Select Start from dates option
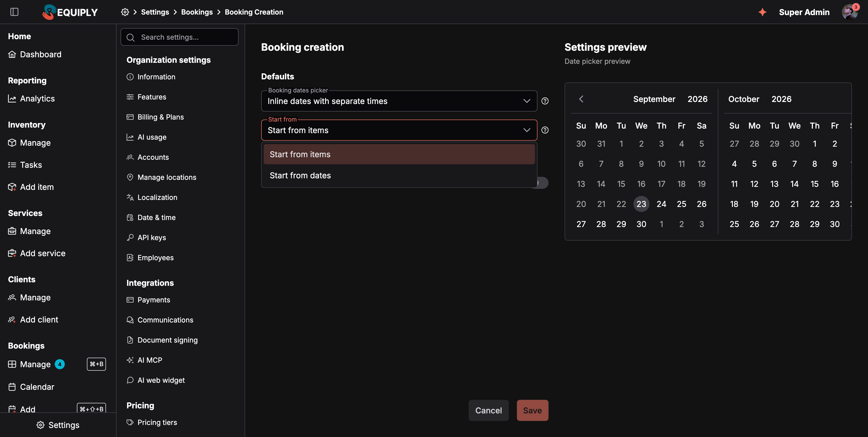868x437 pixels. click(399, 176)
